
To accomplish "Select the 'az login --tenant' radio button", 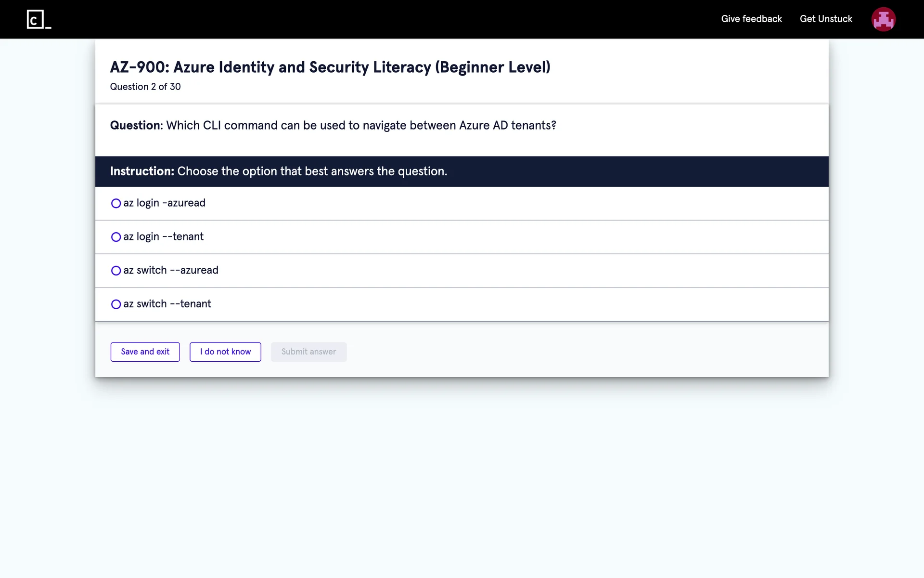I will pos(116,237).
